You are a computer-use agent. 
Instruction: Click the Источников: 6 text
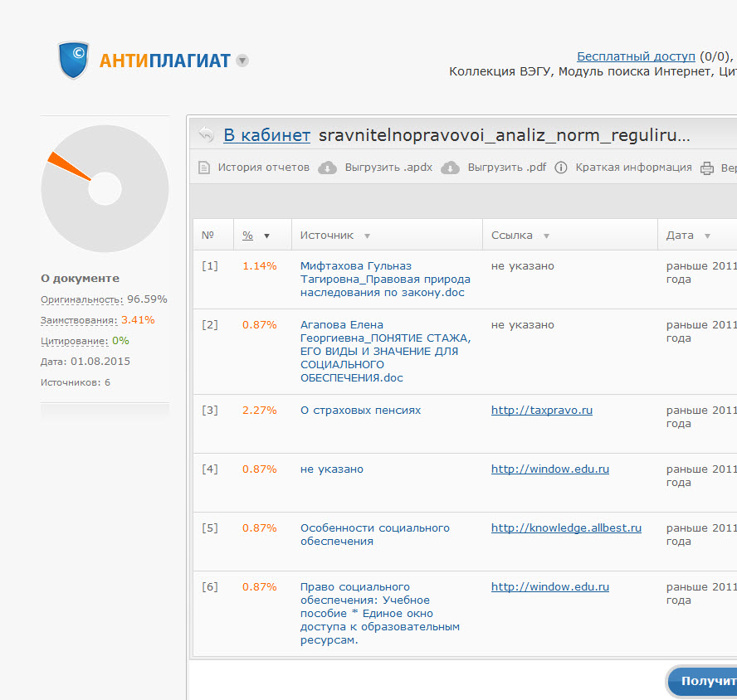(x=76, y=382)
